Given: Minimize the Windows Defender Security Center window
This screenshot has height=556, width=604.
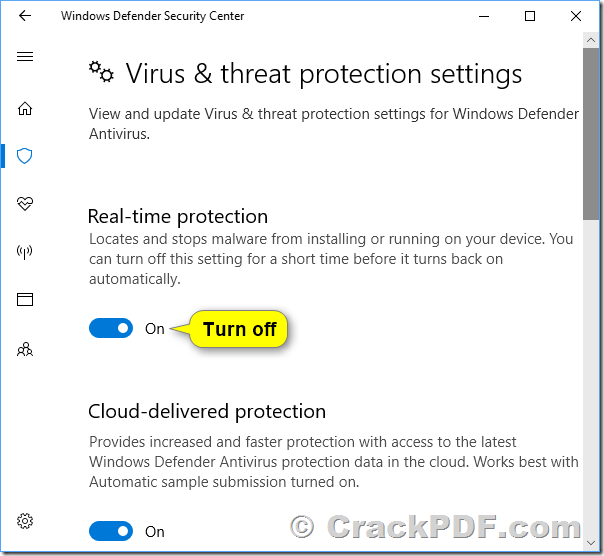Looking at the screenshot, I should 484,16.
